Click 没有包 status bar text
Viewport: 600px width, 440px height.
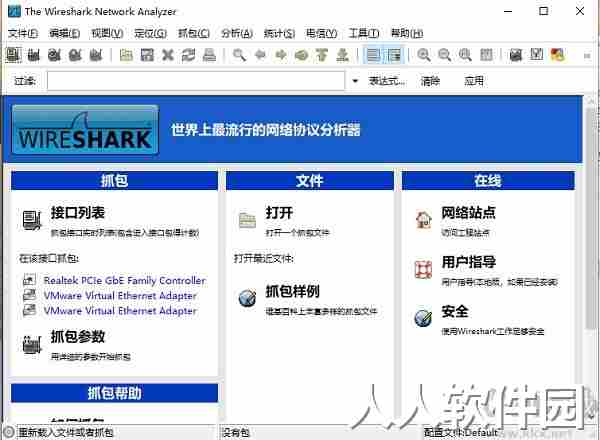(236, 433)
